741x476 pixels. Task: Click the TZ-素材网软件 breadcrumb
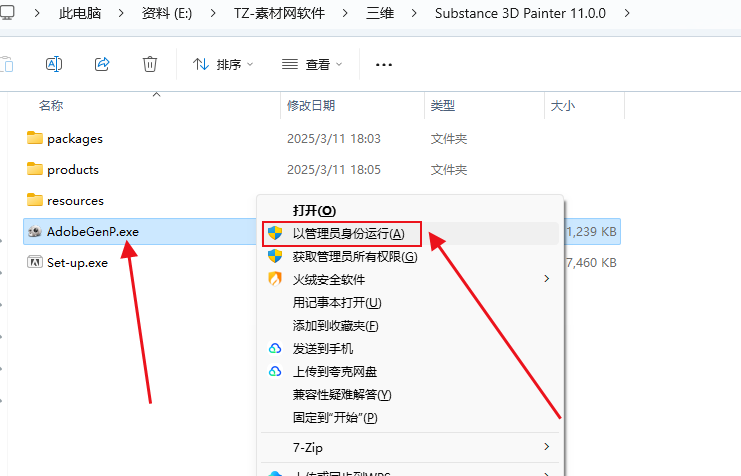pyautogui.click(x=279, y=13)
